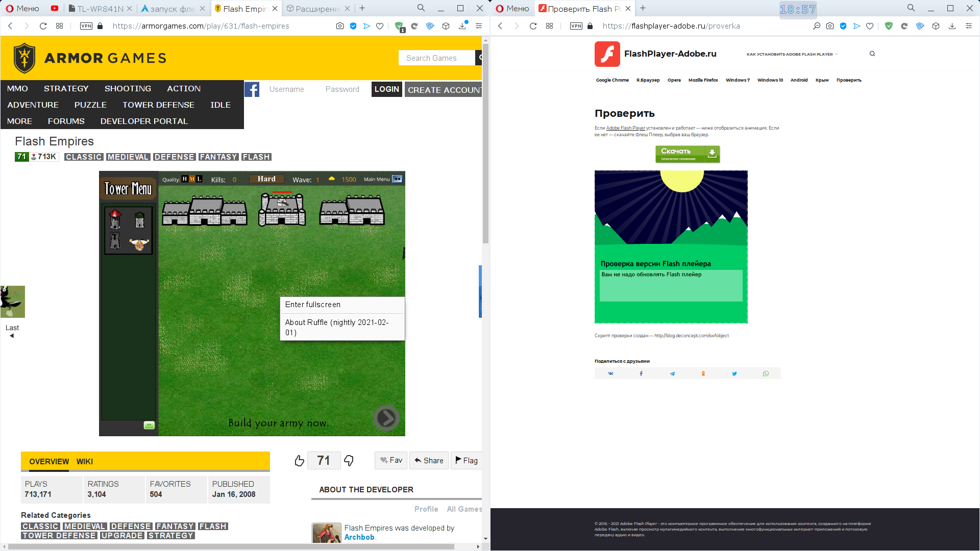Open easy setup sliders icon in right browser
Viewport: 980px width, 551px height.
968,26
